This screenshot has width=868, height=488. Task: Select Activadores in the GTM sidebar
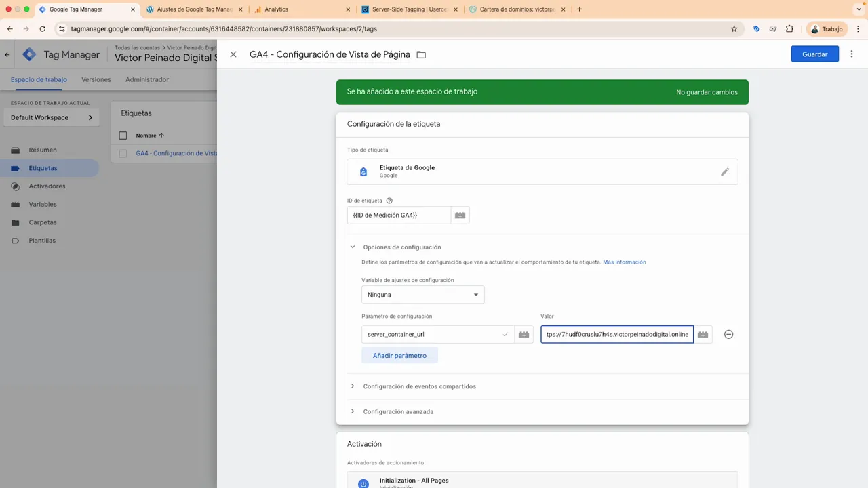[47, 186]
